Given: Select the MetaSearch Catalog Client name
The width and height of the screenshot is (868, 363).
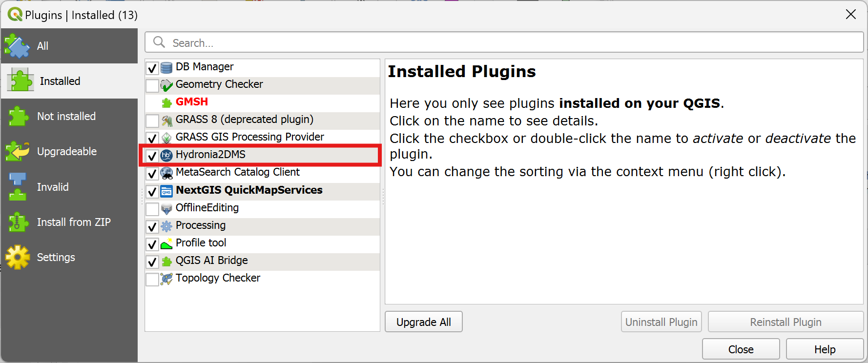Looking at the screenshot, I should [x=238, y=172].
